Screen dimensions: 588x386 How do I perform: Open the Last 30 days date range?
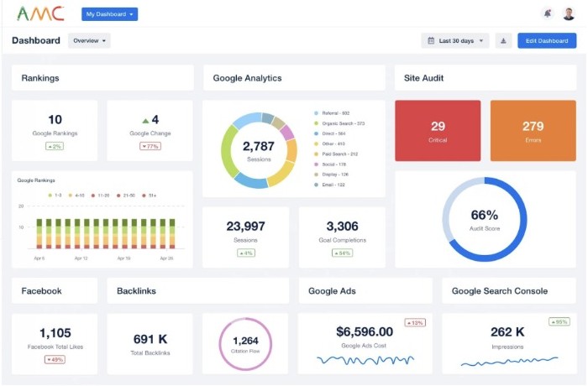[x=455, y=40]
